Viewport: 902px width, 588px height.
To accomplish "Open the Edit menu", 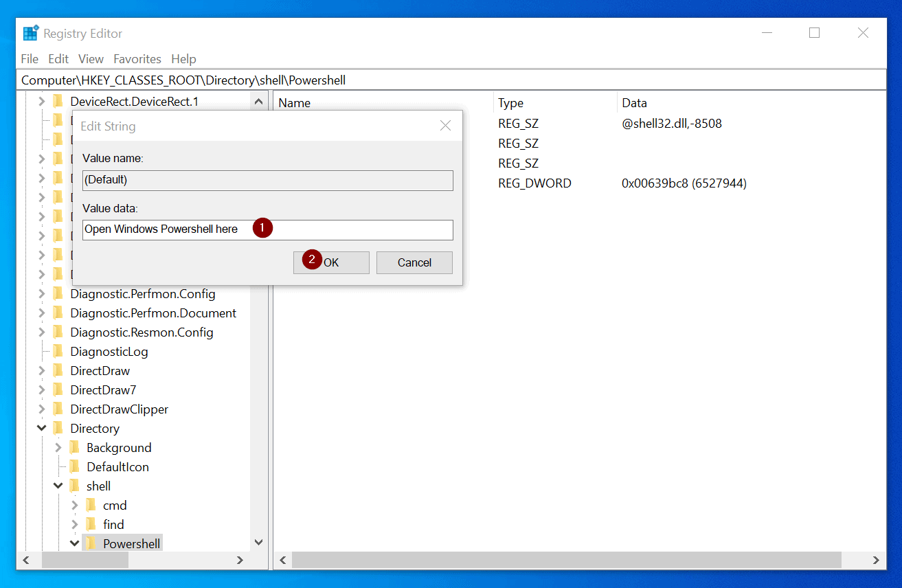I will (x=58, y=59).
